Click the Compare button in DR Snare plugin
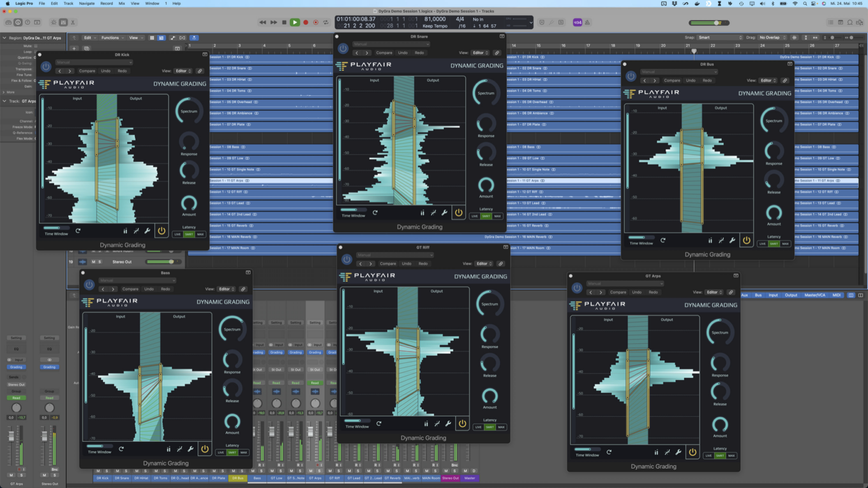The image size is (868, 488). click(384, 53)
